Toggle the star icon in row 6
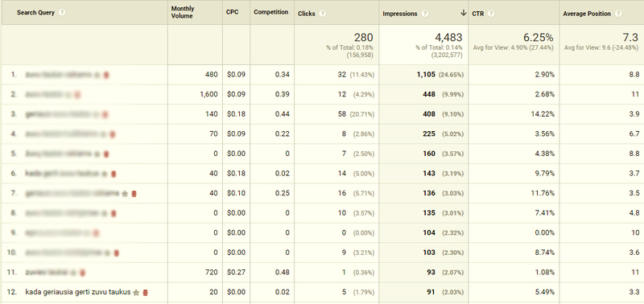Screen dimensions: 644x304 pyautogui.click(x=105, y=174)
